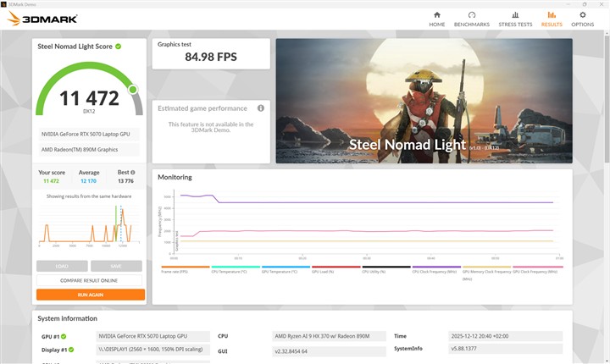Click the info icon beside Estimated game performance
This screenshot has height=364, width=610.
click(261, 108)
